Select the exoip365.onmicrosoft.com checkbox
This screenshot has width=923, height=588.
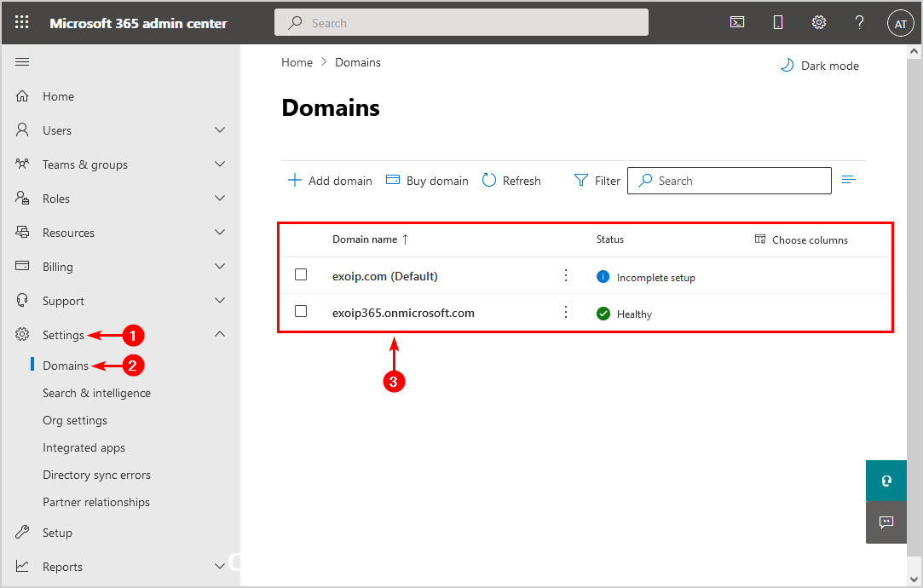(301, 311)
